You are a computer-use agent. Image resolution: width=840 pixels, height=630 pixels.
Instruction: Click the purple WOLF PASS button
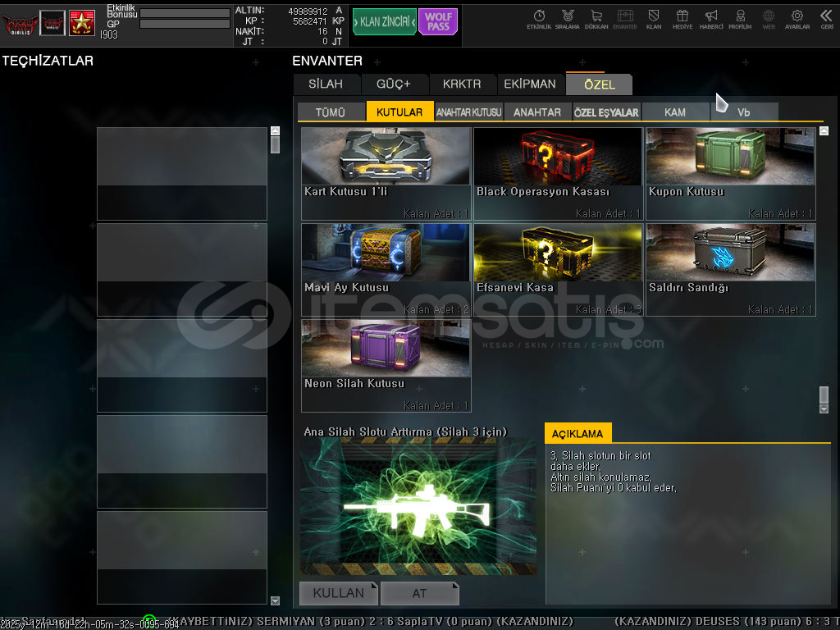click(437, 22)
